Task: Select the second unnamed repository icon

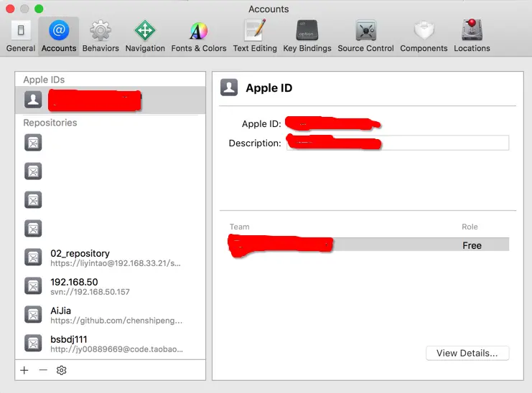Action: (x=33, y=171)
